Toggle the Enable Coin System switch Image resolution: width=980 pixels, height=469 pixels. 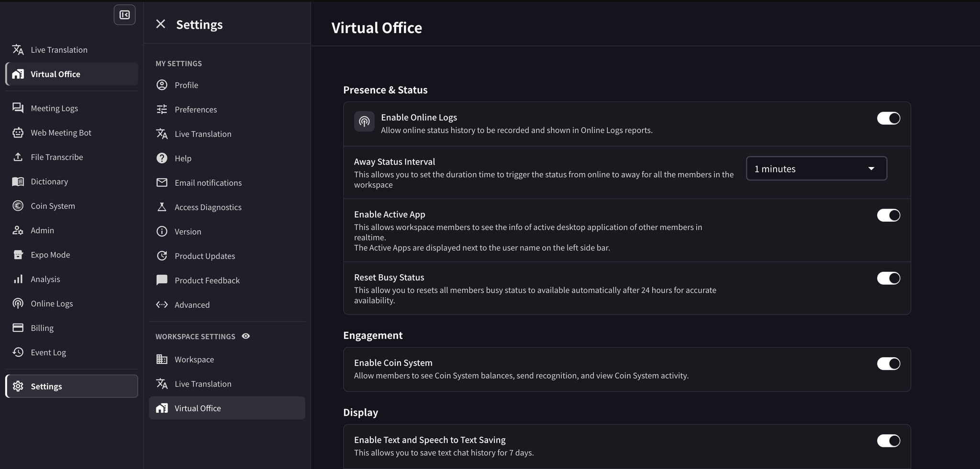889,364
